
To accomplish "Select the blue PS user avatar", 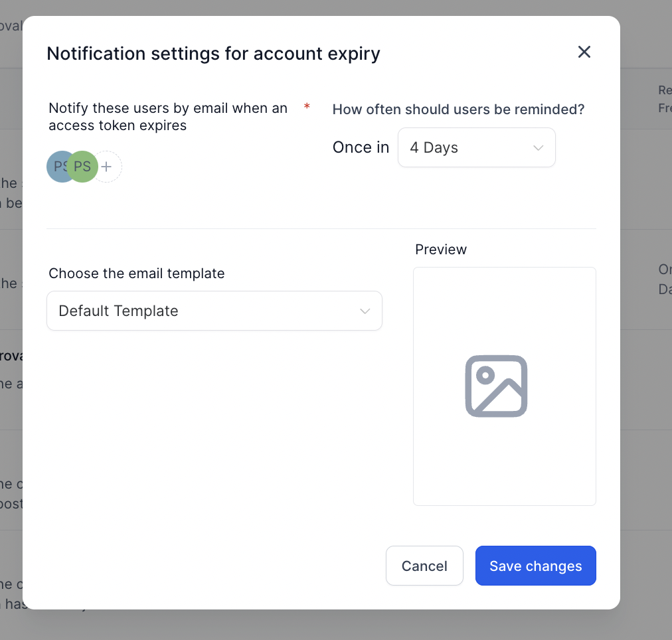I will point(57,167).
